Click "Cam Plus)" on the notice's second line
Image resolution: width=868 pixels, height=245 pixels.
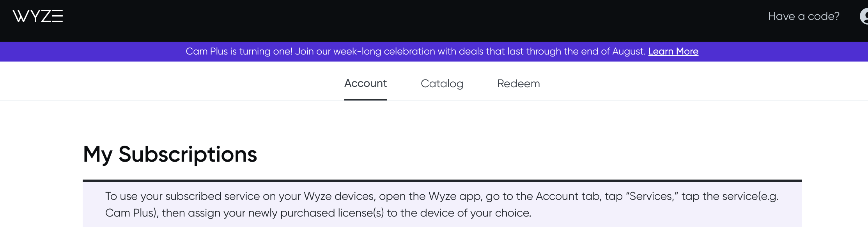click(131, 213)
